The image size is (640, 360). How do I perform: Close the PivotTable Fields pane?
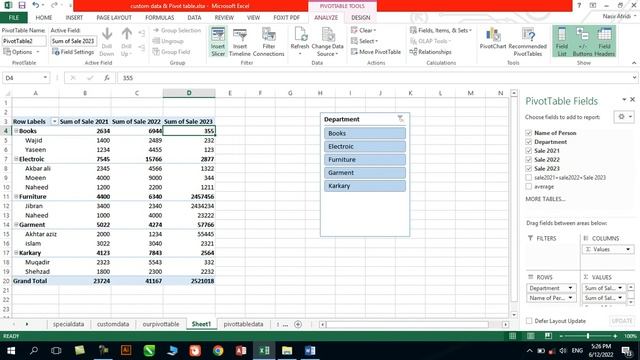click(632, 99)
